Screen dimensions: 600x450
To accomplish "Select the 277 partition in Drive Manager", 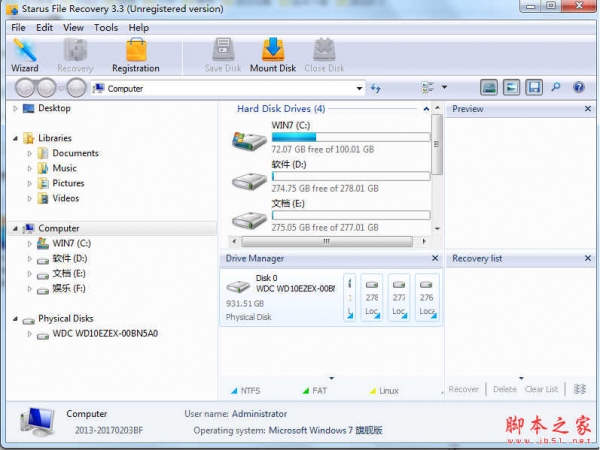I will tap(399, 297).
